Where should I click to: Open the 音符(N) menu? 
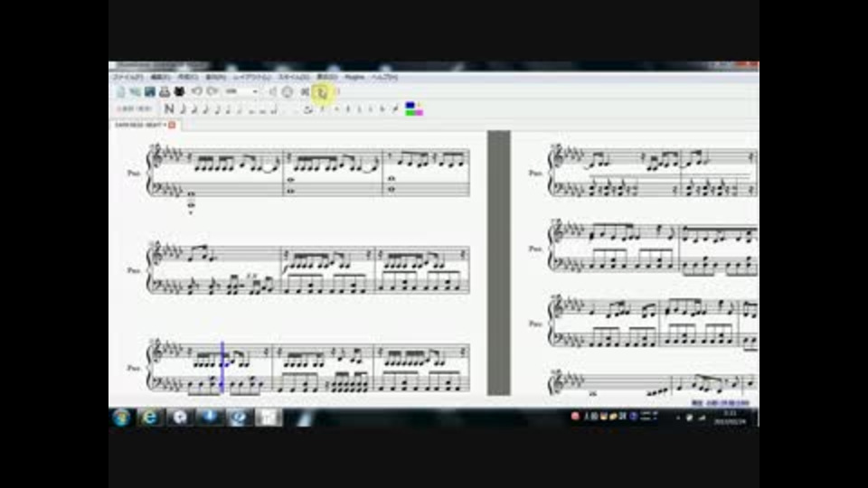215,77
